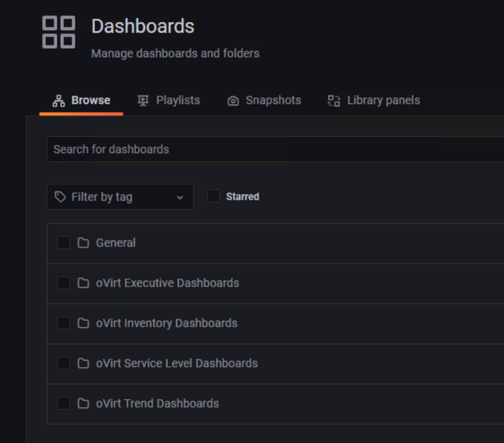The image size is (504, 443).
Task: Click the Dashboards grid icon in header
Action: (59, 32)
